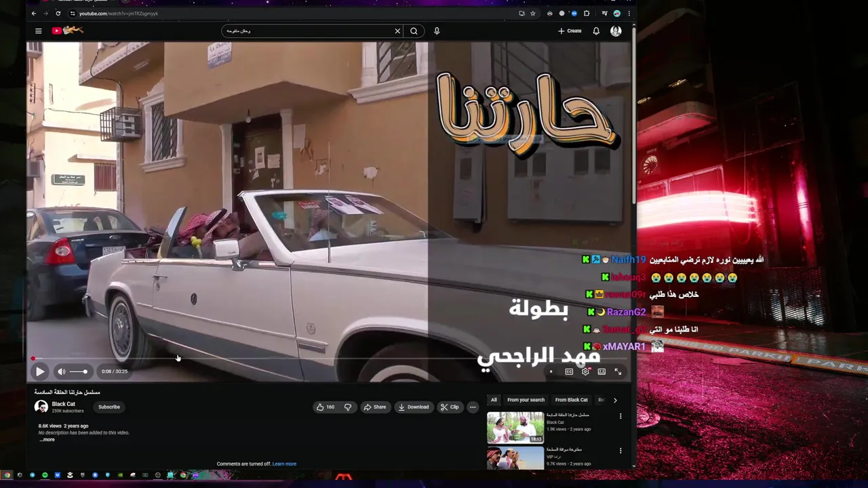Open Learn more link about comments
Viewport: 868px width, 488px height.
point(284,464)
